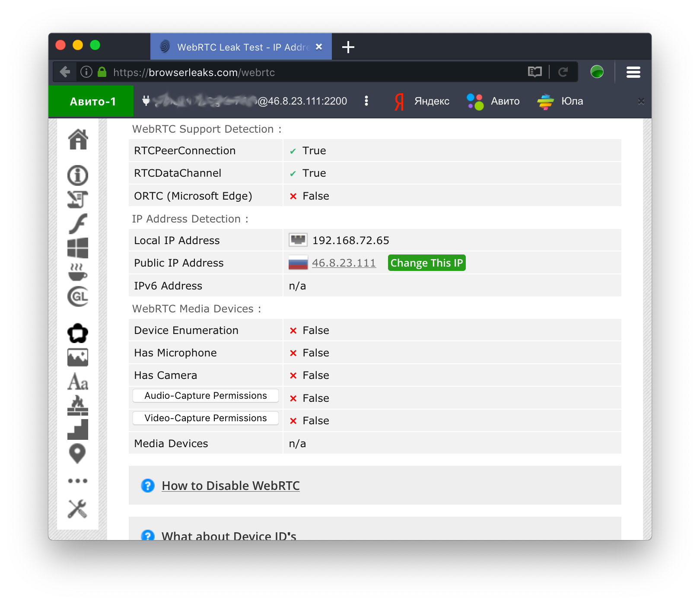
Task: Open the JavaScript scroll icon in sidebar
Action: (78, 199)
